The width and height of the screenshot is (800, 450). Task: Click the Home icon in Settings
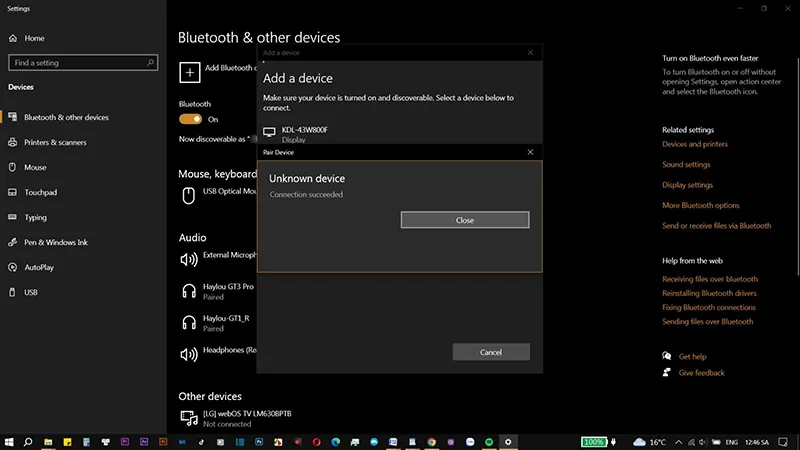(x=14, y=38)
